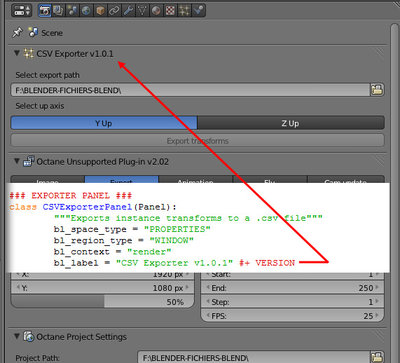
Task: Click the 50% resolution percentage slider
Action: point(103,302)
